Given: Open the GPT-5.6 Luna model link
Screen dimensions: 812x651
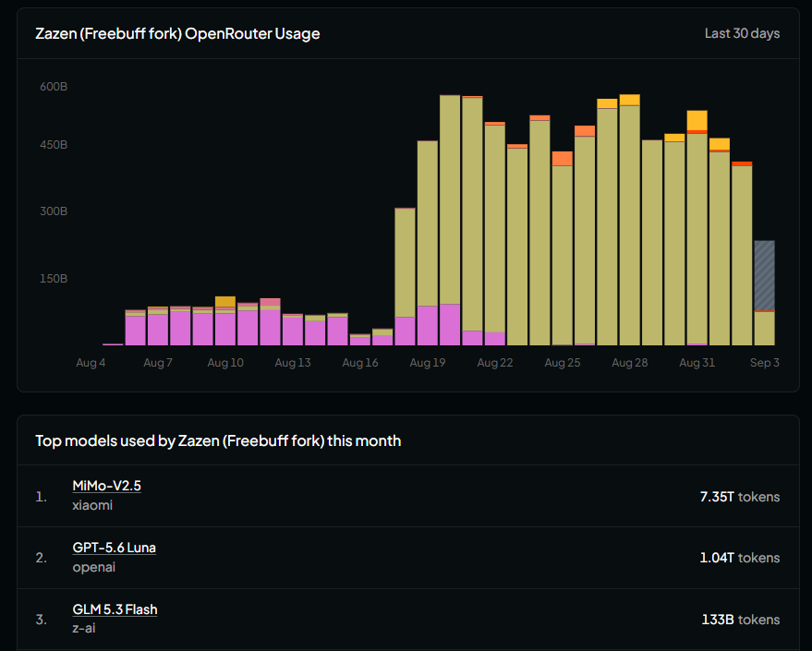Looking at the screenshot, I should click(x=114, y=548).
